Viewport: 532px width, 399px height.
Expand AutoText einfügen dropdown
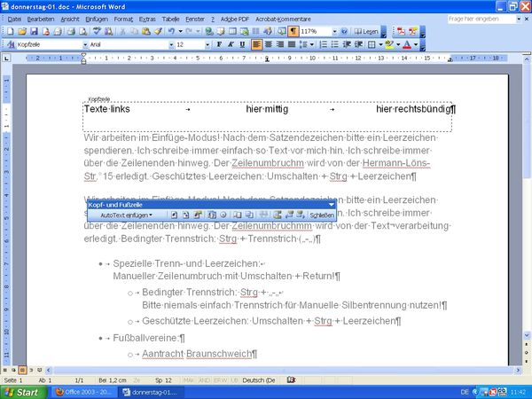[x=126, y=215]
